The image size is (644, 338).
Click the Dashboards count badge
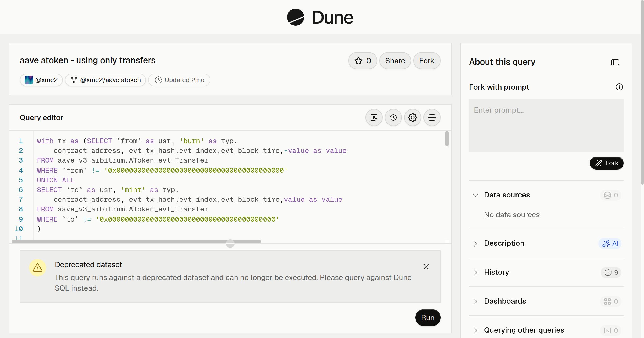click(611, 302)
